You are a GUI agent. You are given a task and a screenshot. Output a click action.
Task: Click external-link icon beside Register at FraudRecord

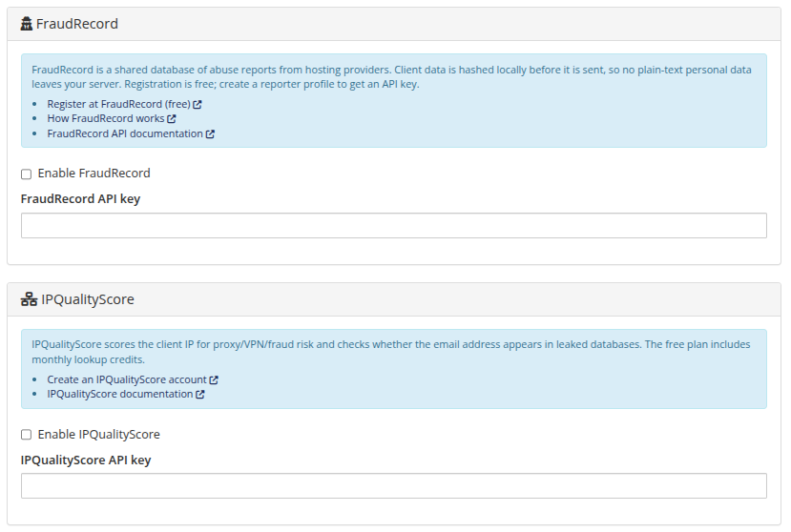pyautogui.click(x=198, y=104)
